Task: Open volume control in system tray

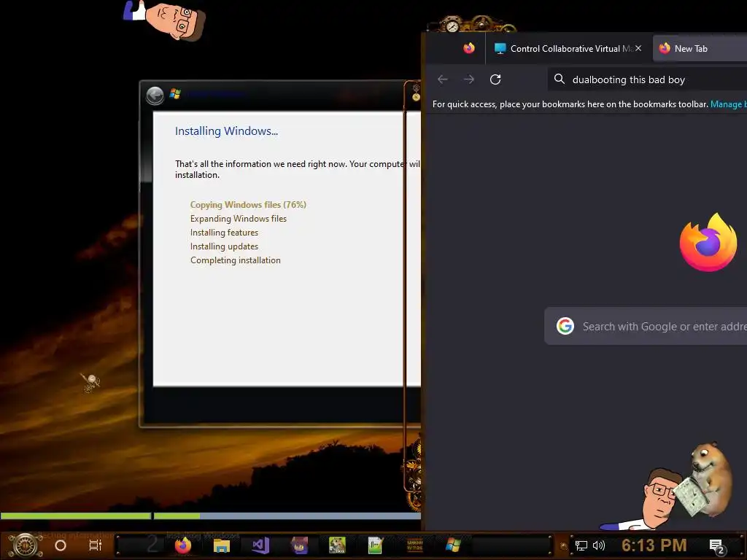Action: [599, 545]
